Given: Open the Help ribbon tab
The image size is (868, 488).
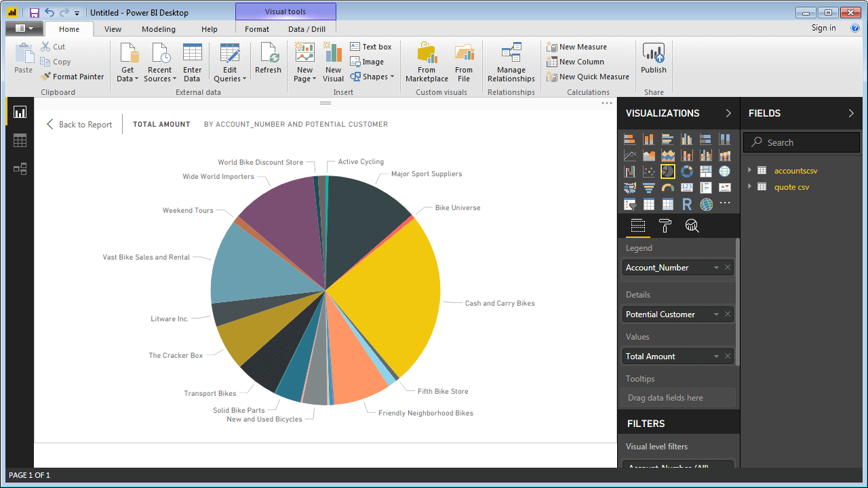Looking at the screenshot, I should 210,29.
